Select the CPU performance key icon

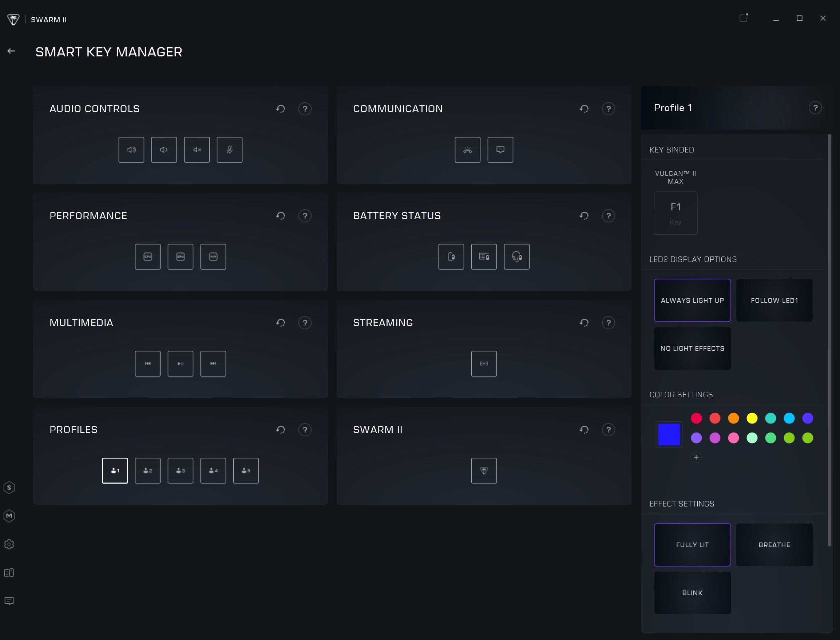(147, 257)
